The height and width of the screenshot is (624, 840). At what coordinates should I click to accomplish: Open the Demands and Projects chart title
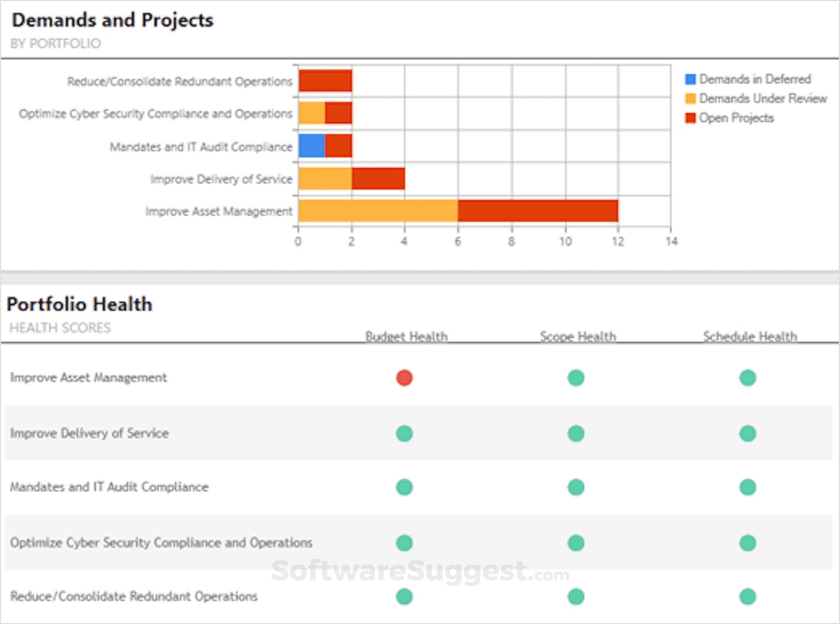click(113, 20)
